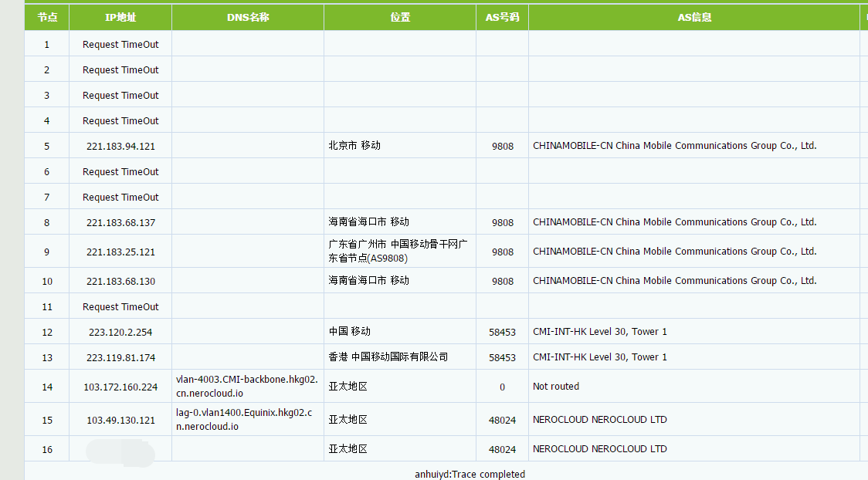This screenshot has height=480, width=868.
Task: Click location 北京市 移动
Action: click(x=354, y=145)
